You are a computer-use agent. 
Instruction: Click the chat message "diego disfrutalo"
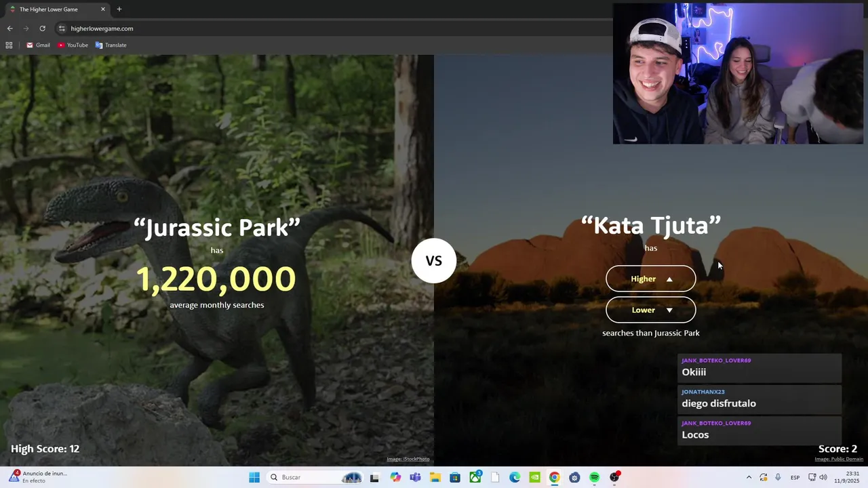(x=719, y=403)
